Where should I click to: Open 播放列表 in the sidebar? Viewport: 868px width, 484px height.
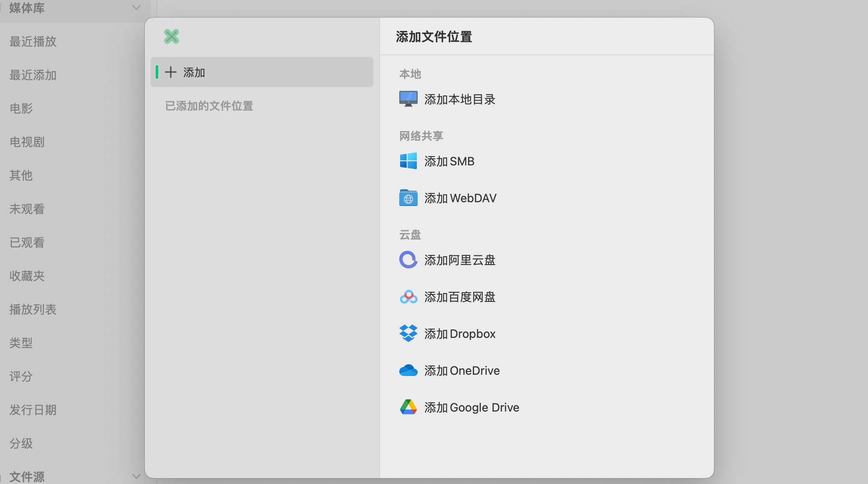pyautogui.click(x=33, y=309)
